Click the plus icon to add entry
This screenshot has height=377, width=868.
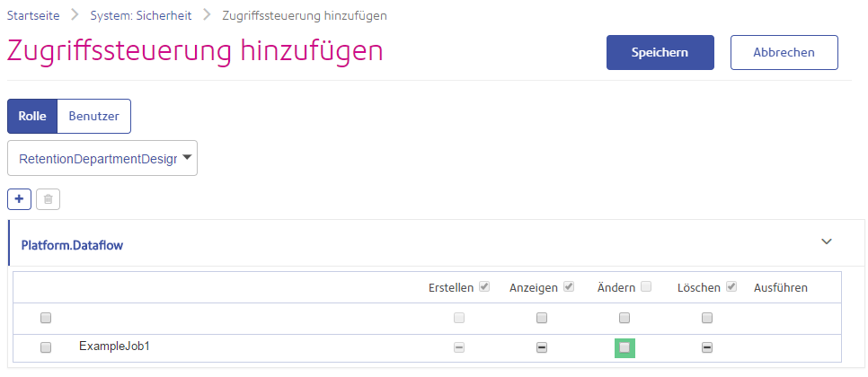tap(19, 199)
